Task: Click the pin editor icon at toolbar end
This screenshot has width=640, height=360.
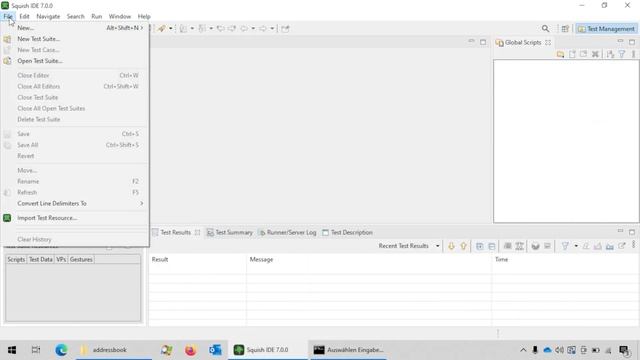Action: pyautogui.click(x=285, y=29)
